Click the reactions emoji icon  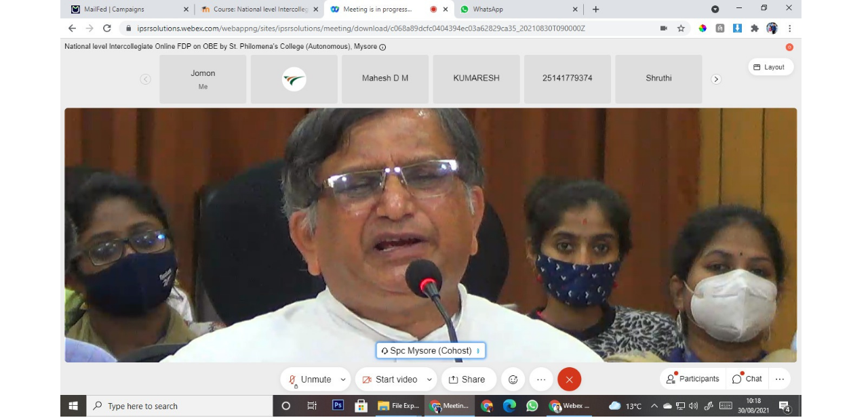pos(513,379)
